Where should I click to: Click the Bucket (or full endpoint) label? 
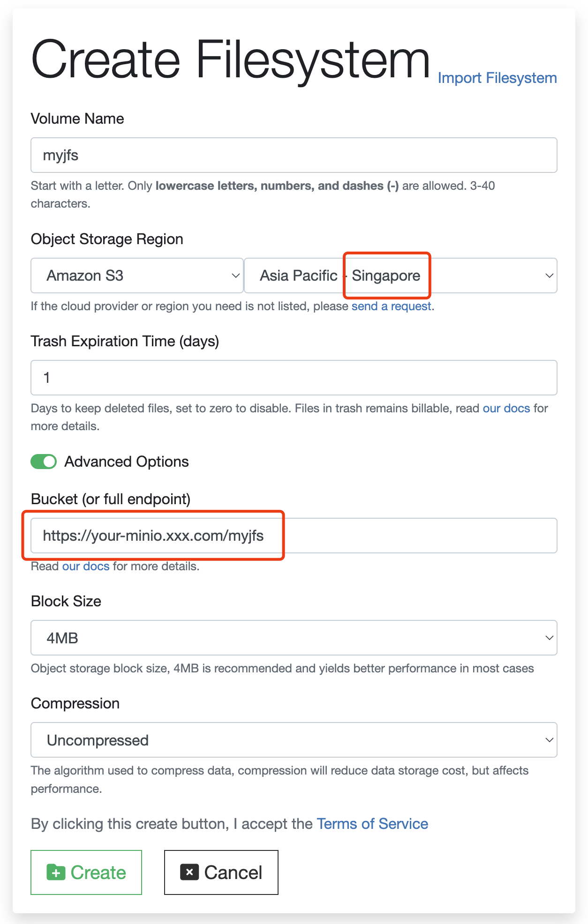pos(111,499)
